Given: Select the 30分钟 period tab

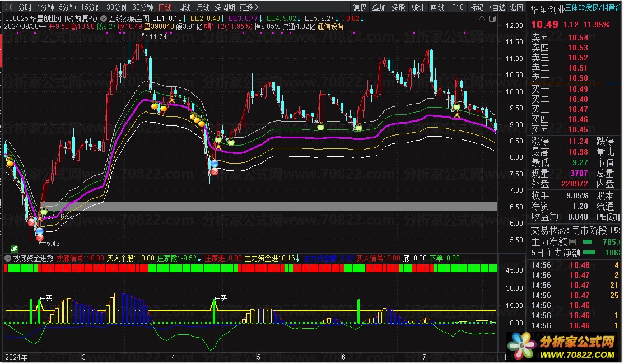Looking at the screenshot, I should pyautogui.click(x=117, y=7).
